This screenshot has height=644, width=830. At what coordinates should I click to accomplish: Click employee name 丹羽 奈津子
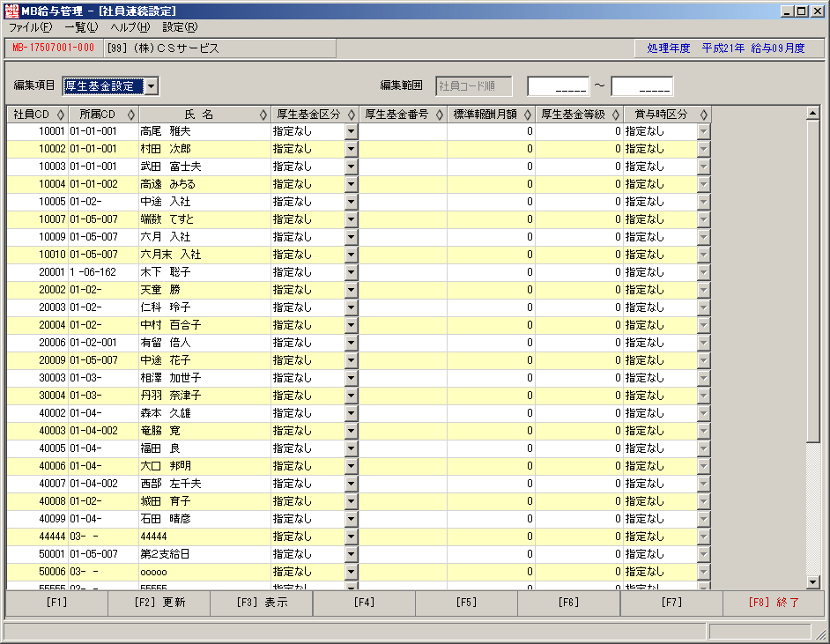pos(171,396)
